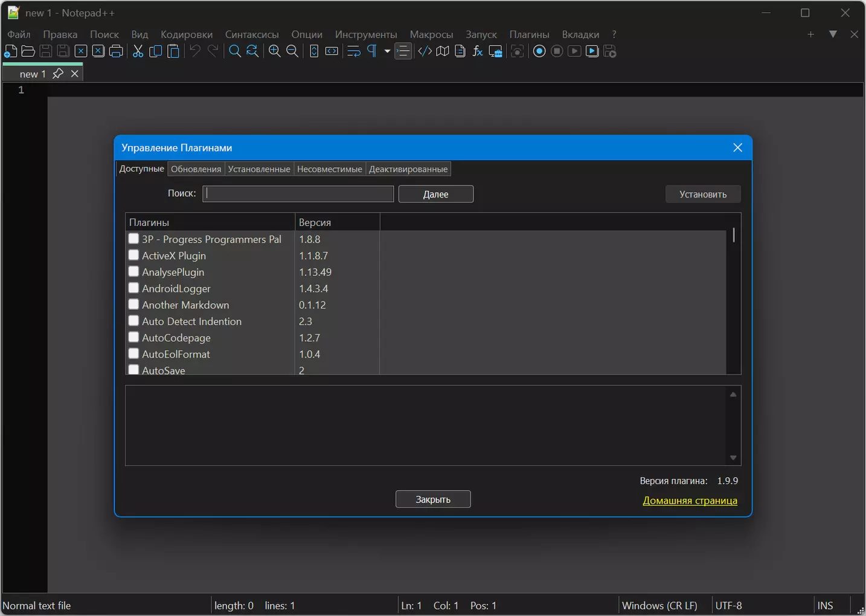
Task: Toggle the word wrap toolbar icon
Action: tap(354, 51)
